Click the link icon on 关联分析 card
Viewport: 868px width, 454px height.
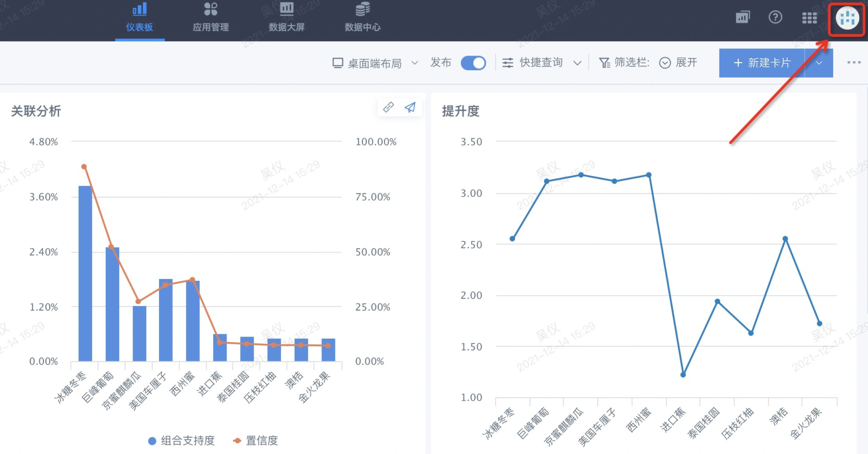388,107
